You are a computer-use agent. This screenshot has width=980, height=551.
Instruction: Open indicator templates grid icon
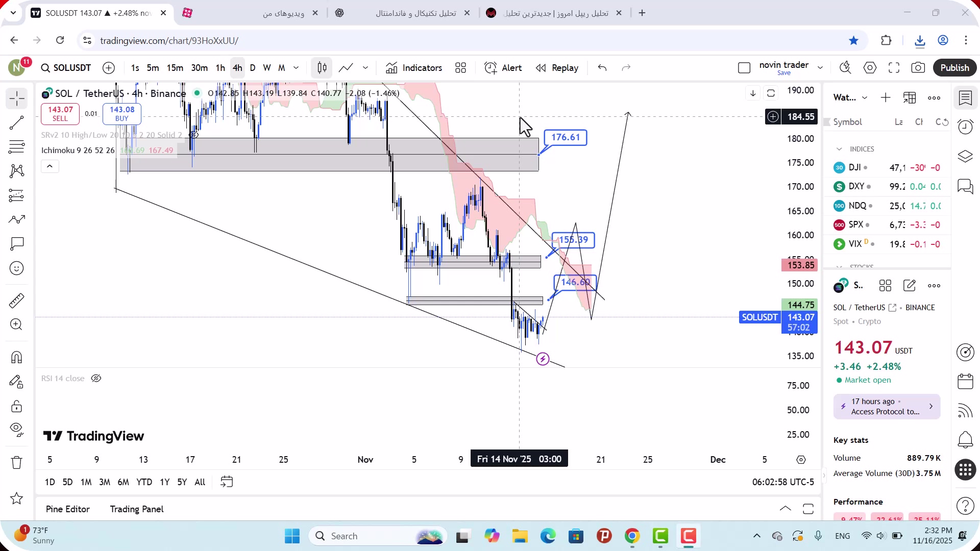461,68
